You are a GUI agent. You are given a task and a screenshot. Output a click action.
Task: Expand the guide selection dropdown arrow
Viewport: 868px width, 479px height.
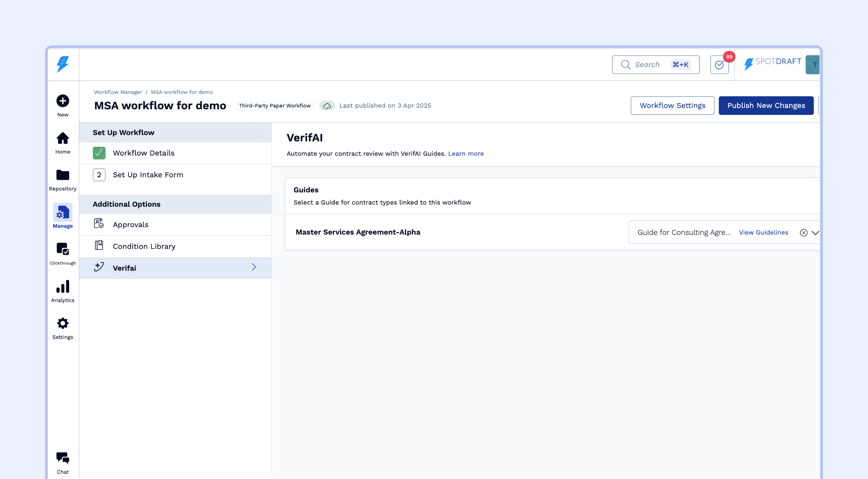(x=815, y=233)
